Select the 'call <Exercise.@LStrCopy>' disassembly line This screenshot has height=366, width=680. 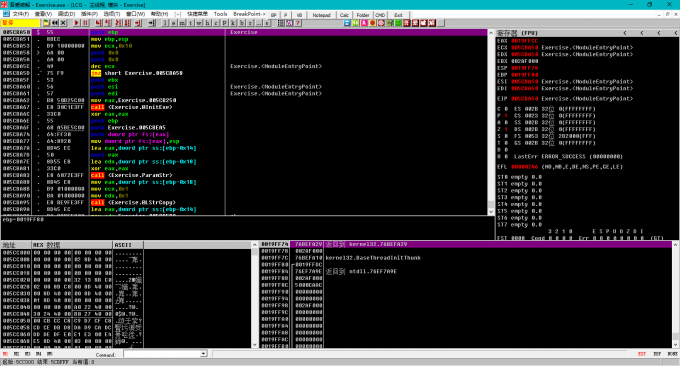click(x=133, y=203)
